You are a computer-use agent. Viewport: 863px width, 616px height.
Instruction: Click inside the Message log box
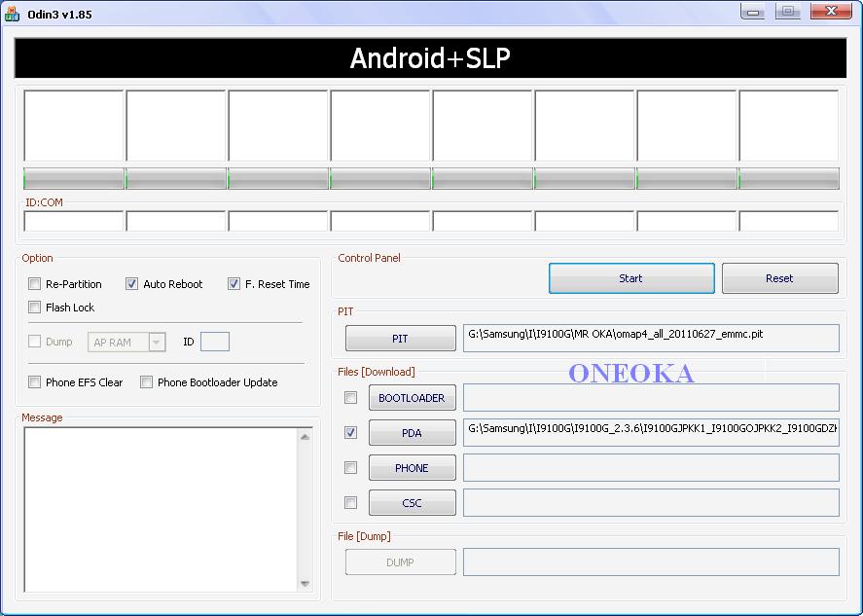161,510
